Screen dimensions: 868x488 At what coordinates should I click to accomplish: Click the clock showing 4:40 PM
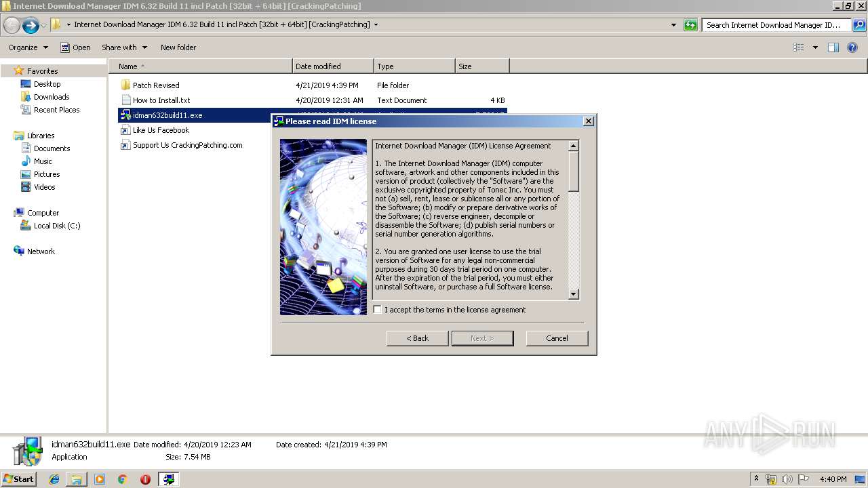(833, 479)
